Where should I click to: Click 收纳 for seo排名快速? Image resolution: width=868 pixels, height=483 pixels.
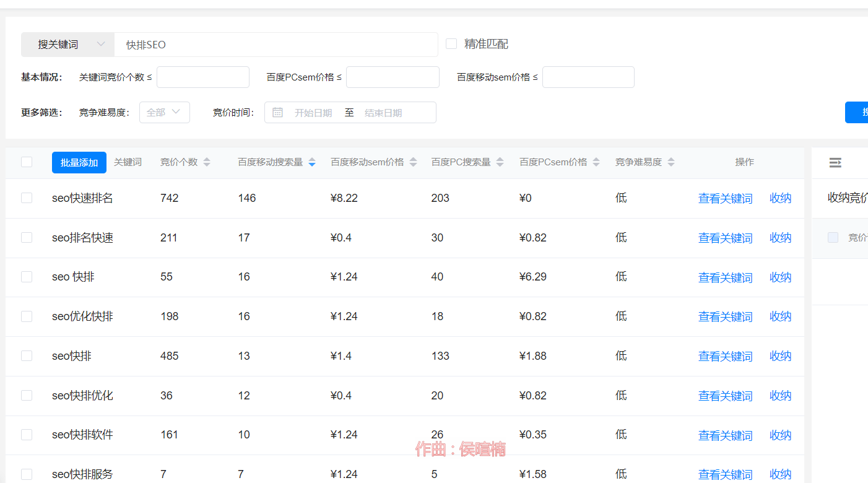780,238
